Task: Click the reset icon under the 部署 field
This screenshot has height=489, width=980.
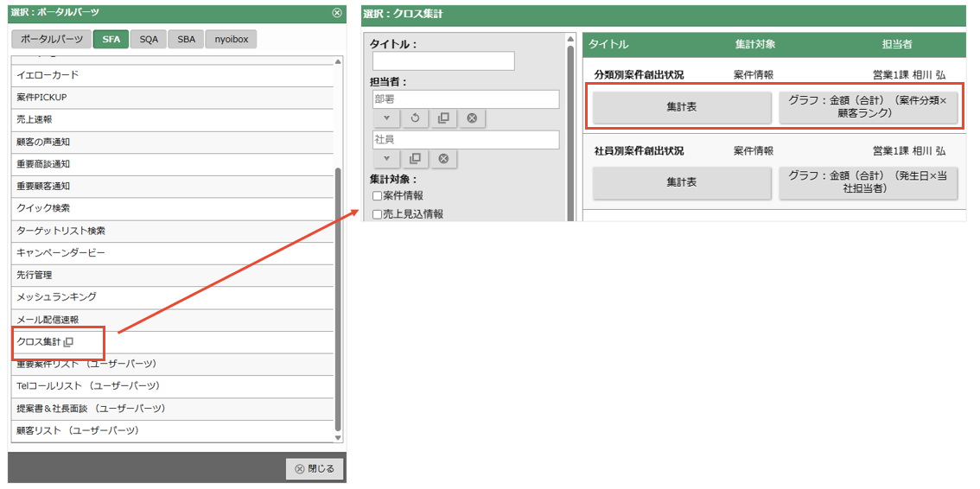Action: point(415,118)
